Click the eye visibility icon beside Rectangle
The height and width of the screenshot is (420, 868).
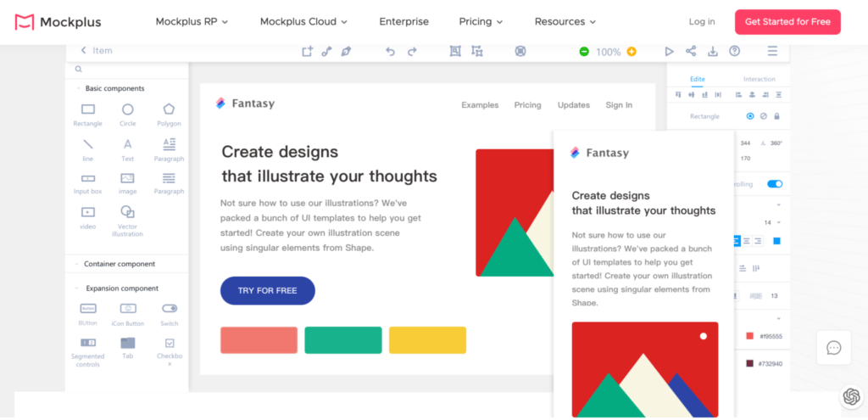tap(750, 116)
